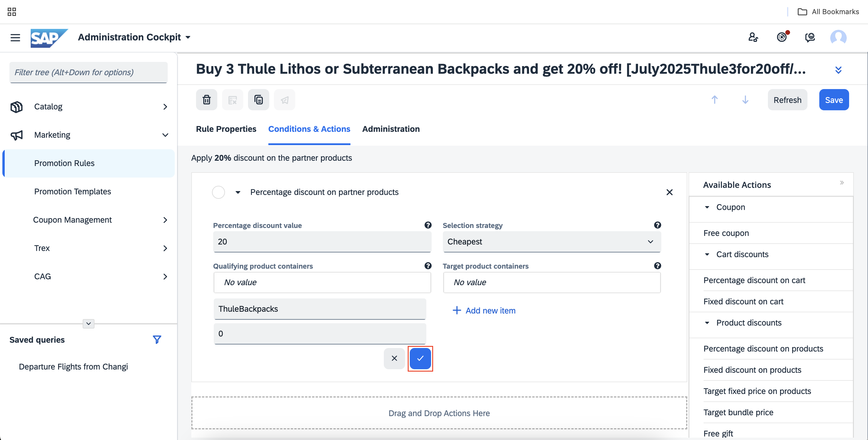Open Departure Flights from Changi query
Viewport: 868px width, 440px height.
[73, 367]
